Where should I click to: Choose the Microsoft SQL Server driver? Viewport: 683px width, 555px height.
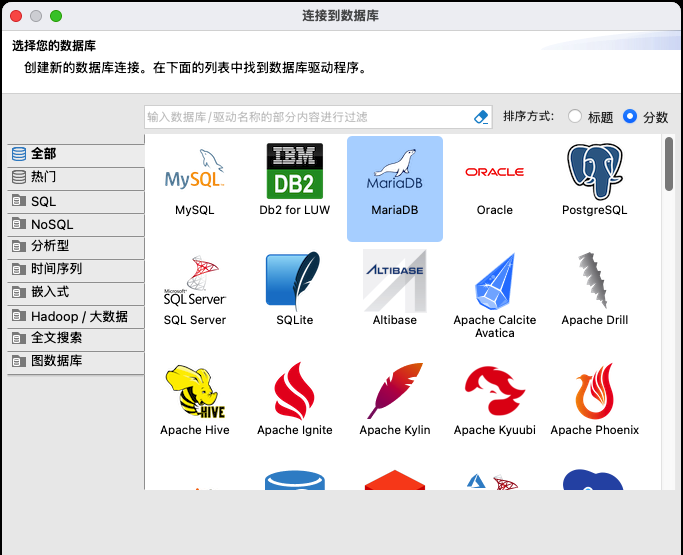click(195, 280)
